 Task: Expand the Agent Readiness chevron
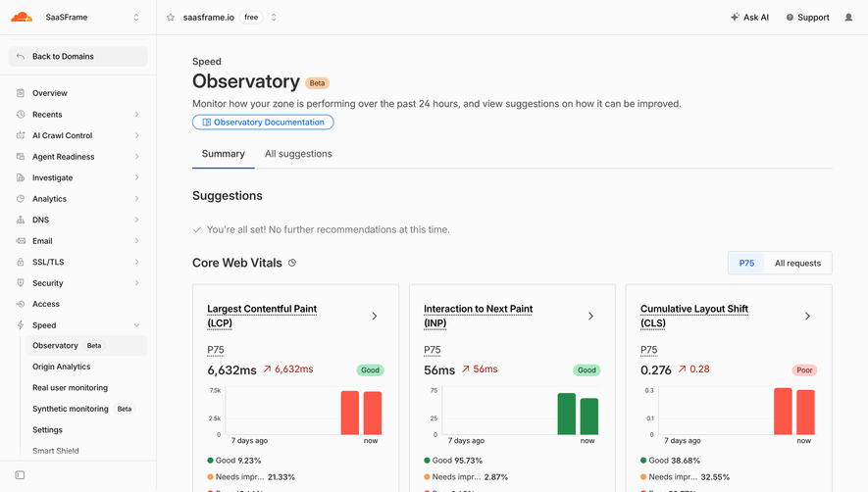click(136, 157)
